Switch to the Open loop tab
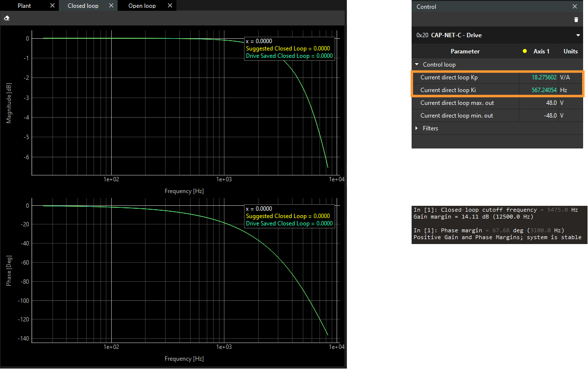This screenshot has width=588, height=369. (142, 5)
